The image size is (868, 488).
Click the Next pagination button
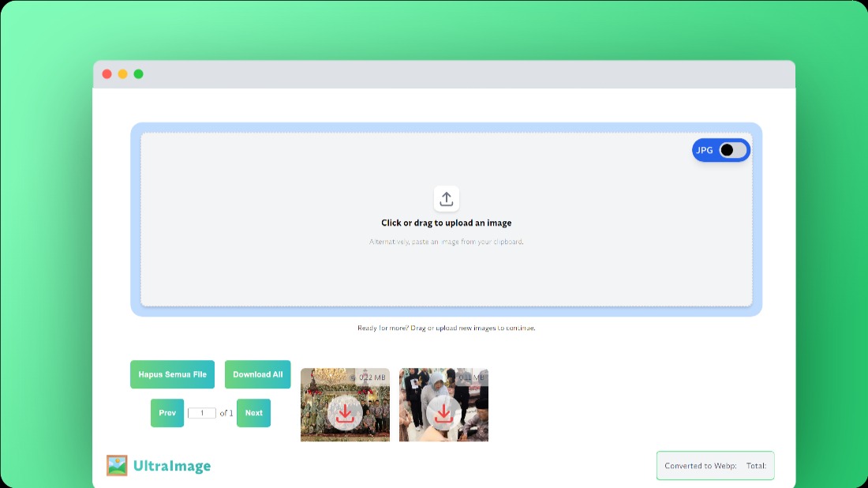pyautogui.click(x=253, y=412)
